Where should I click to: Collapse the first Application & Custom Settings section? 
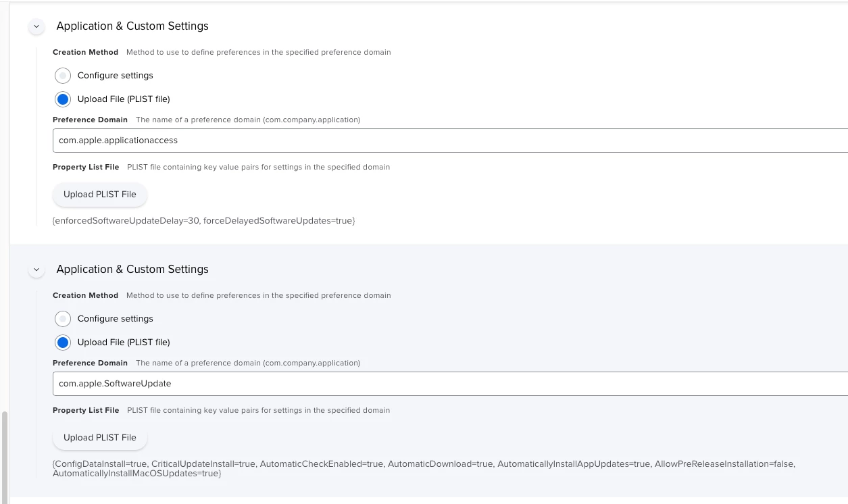36,26
